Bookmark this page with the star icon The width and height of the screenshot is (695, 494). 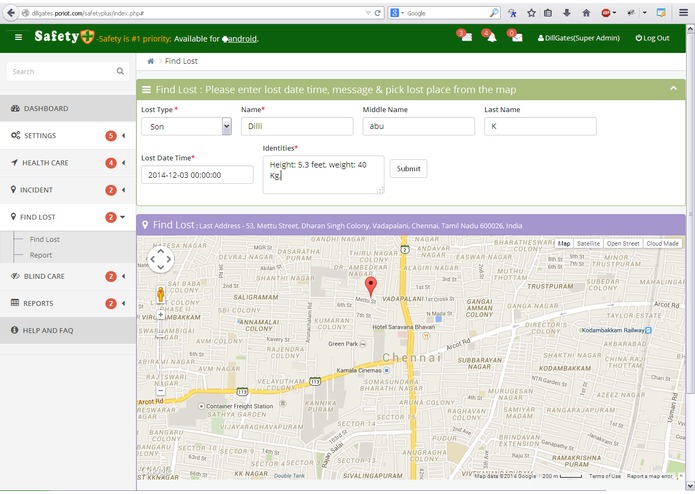click(531, 13)
